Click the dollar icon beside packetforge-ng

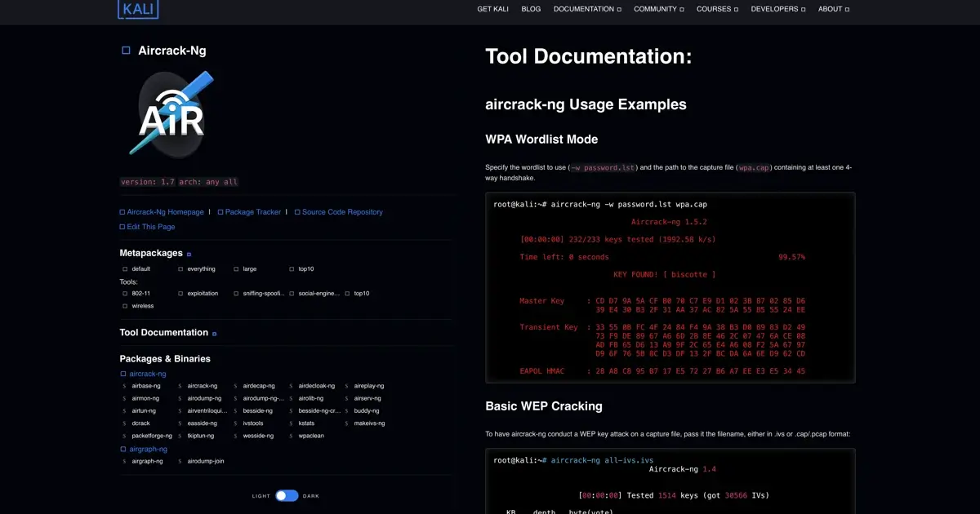[125, 436]
